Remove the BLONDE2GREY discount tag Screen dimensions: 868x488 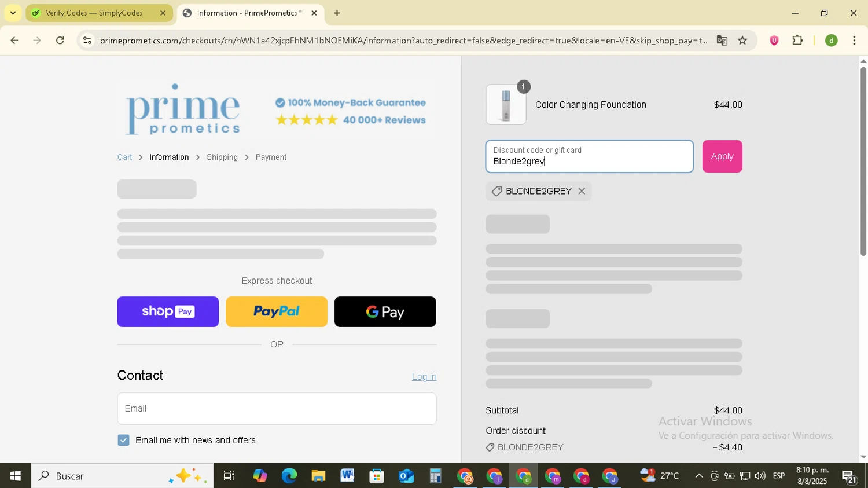582,191
